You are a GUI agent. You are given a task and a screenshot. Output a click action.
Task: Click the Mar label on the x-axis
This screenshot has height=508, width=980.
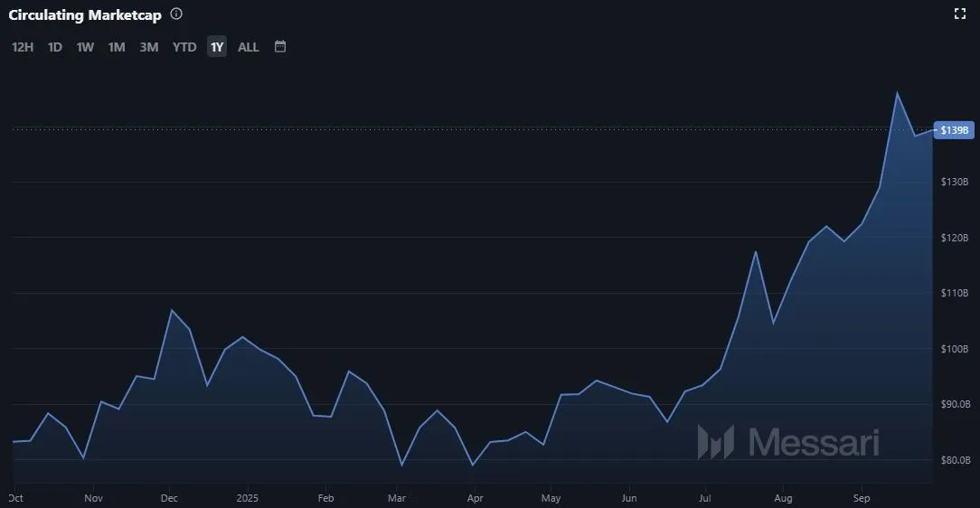[x=396, y=498]
